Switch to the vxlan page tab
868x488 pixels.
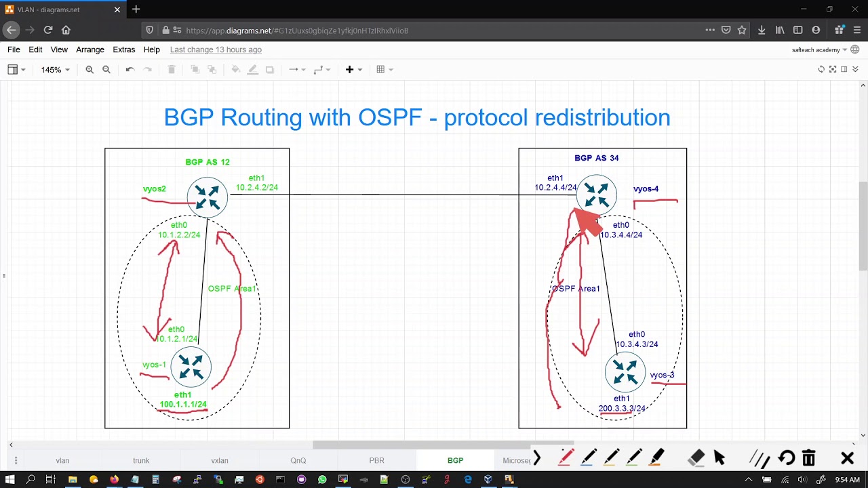pyautogui.click(x=220, y=460)
